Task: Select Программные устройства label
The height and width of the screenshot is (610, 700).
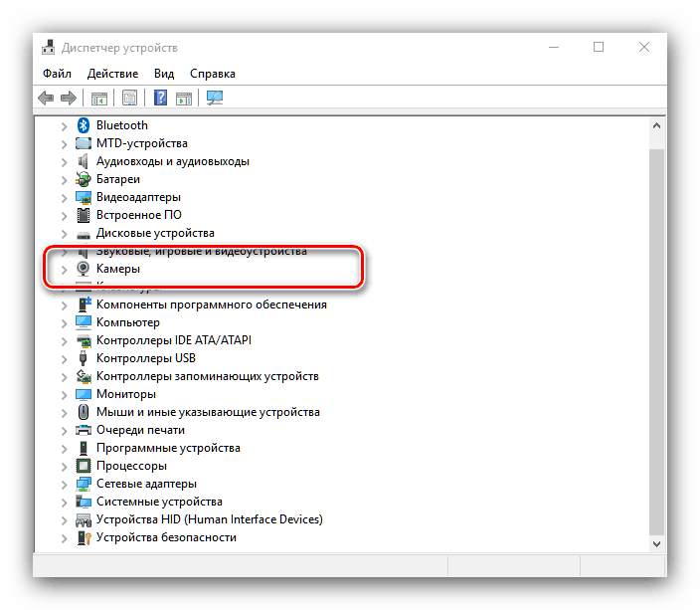Action: pos(168,448)
